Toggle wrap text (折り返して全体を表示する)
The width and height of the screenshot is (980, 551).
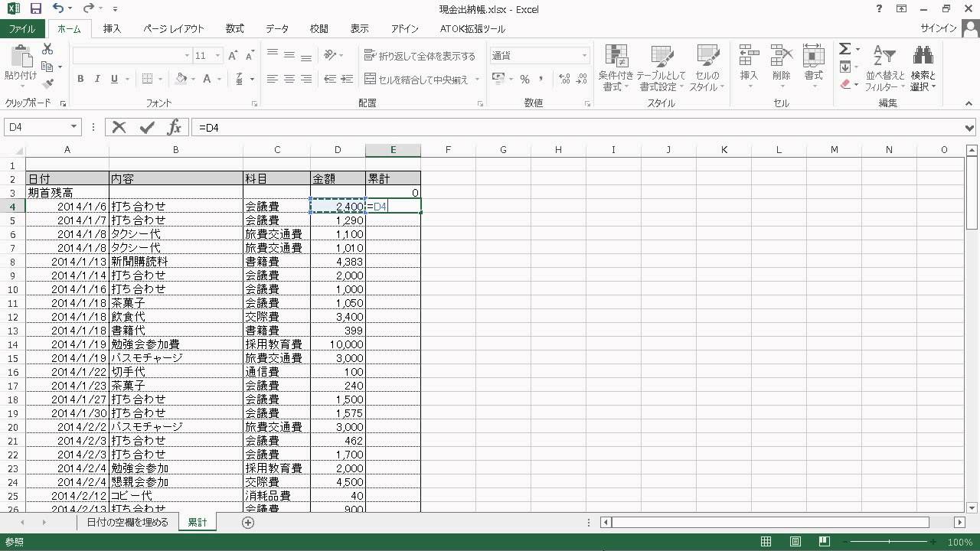pos(420,56)
